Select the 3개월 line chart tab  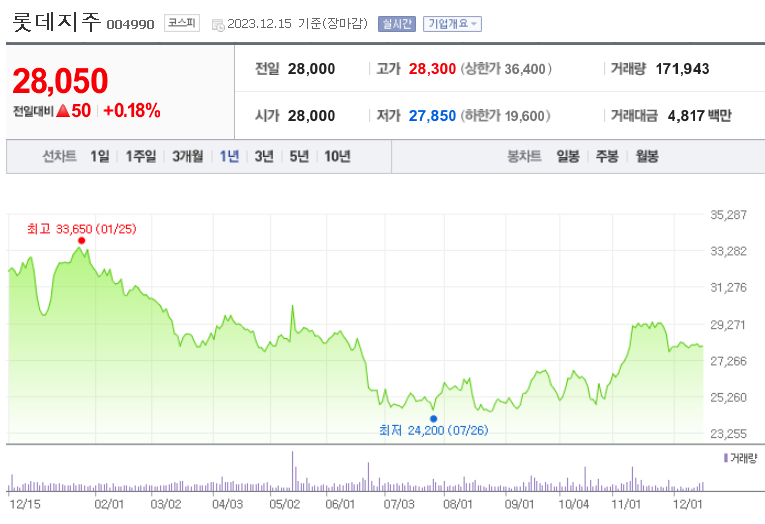click(187, 156)
